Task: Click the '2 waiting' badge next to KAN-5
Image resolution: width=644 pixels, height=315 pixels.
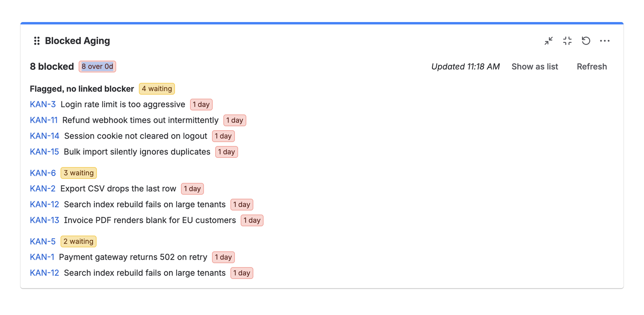Action: [x=78, y=241]
